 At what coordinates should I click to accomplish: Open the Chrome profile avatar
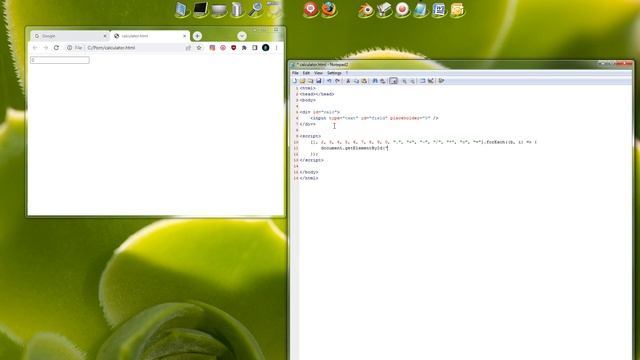[x=265, y=48]
